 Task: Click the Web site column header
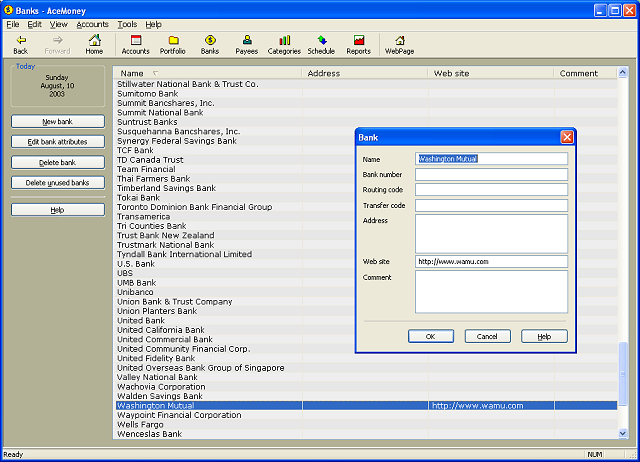(491, 73)
